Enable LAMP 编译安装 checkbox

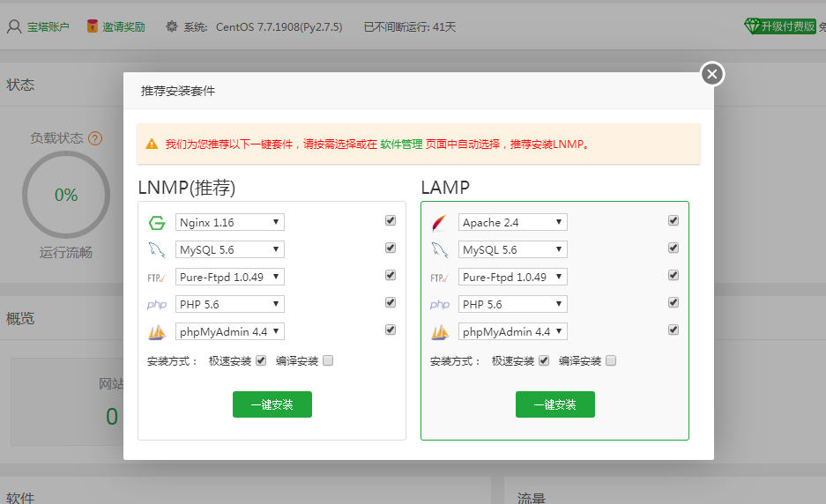(x=611, y=360)
